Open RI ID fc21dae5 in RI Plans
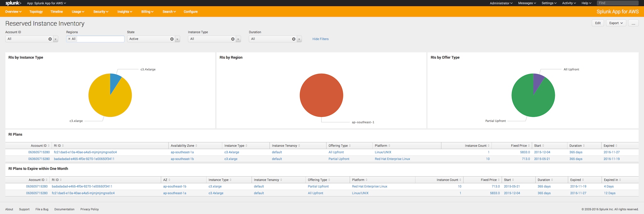Image resolution: width=644 pixels, height=214 pixels. tap(85, 152)
